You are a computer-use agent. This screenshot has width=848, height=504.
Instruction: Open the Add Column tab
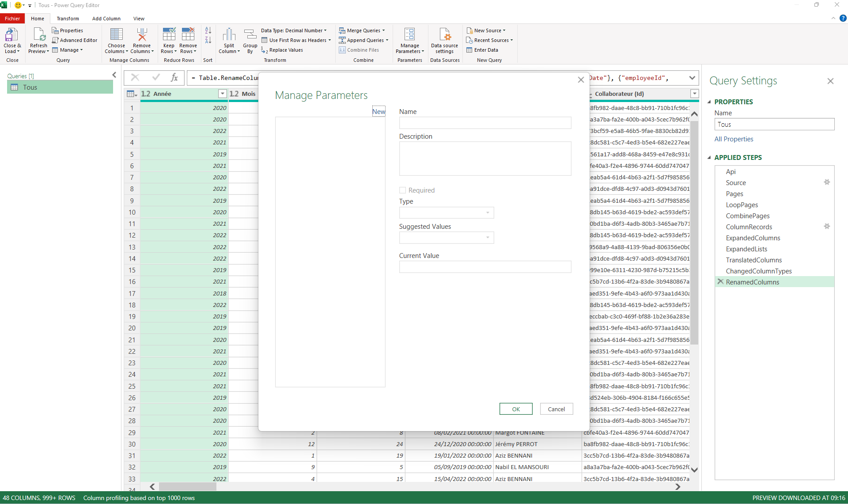(106, 19)
